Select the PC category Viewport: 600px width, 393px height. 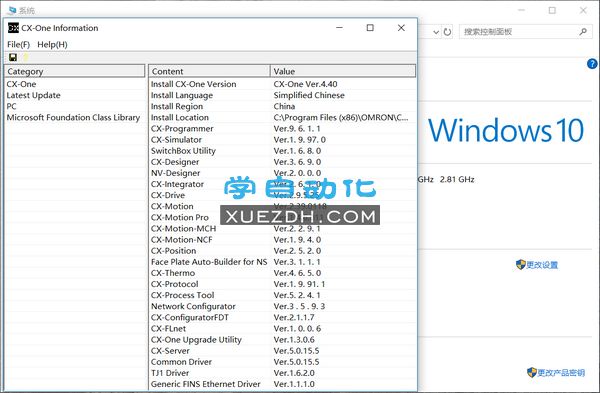point(11,106)
